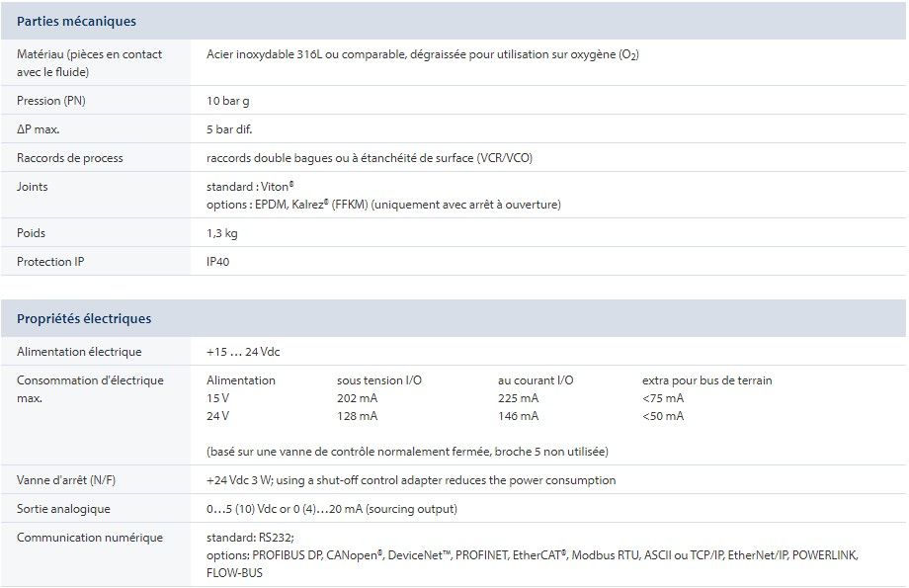Screen dimensions: 909x588
Task: Click the 225 mA current value
Action: (x=518, y=398)
